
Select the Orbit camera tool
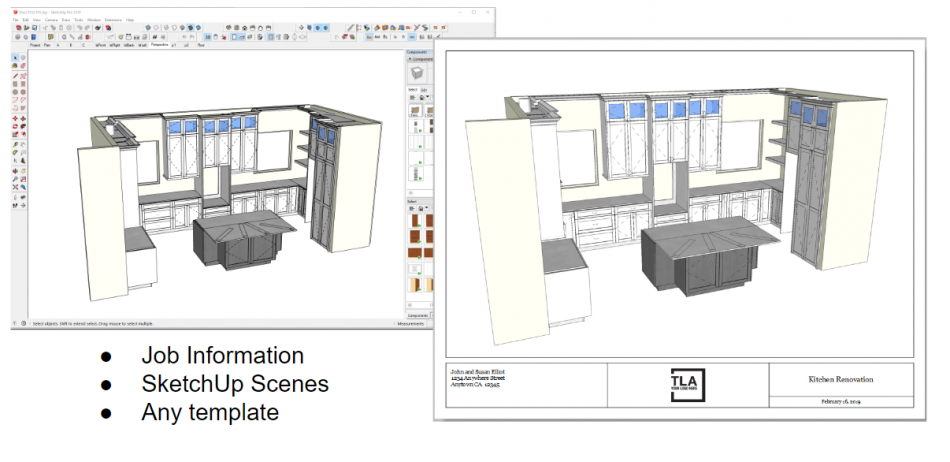click(x=15, y=170)
